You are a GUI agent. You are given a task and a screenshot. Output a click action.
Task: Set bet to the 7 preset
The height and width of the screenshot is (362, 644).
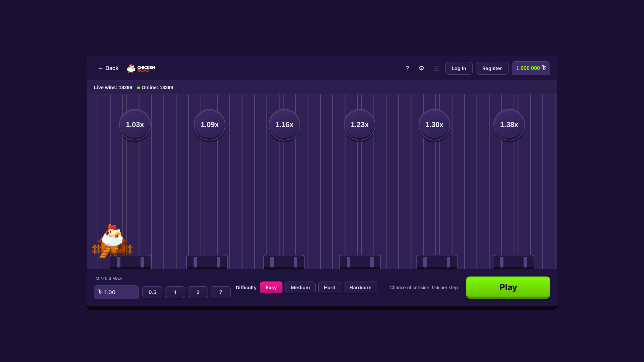221,292
